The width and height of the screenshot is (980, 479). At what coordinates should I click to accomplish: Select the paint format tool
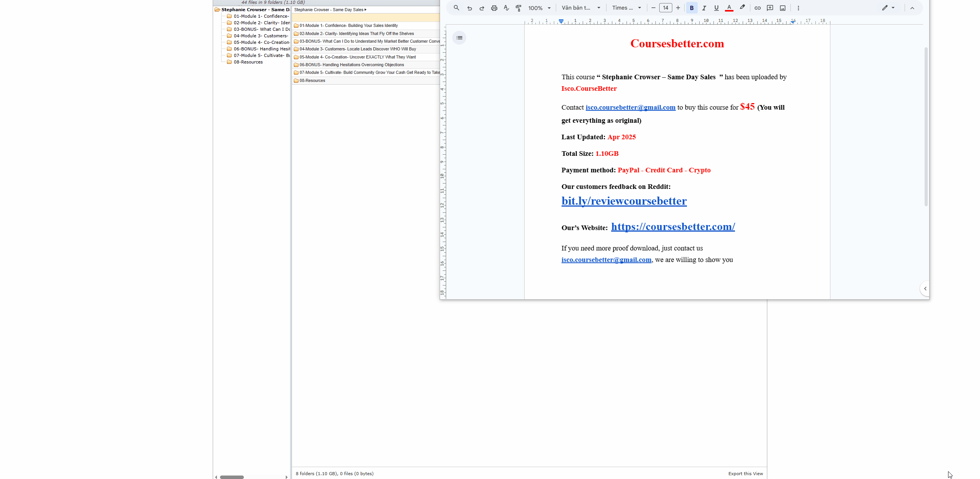[x=518, y=8]
